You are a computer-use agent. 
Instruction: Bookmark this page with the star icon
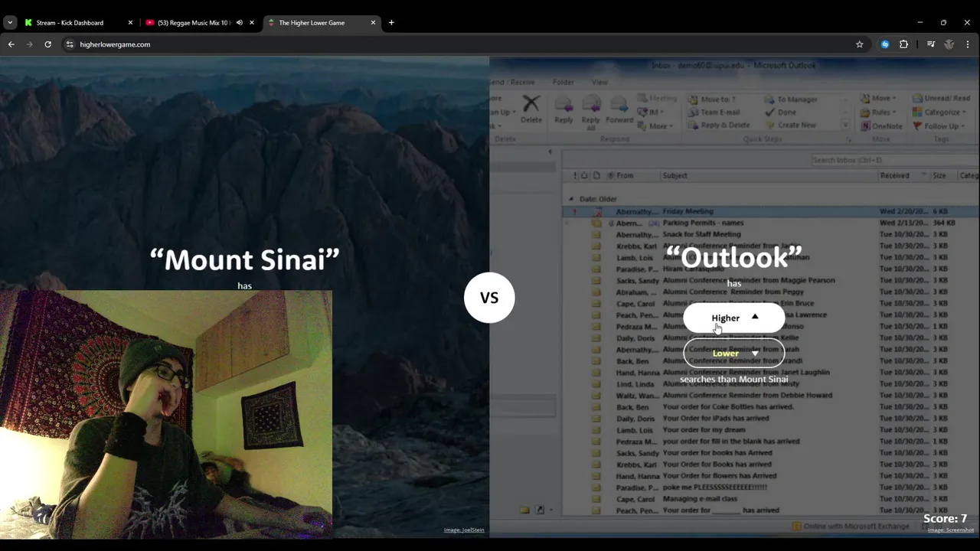(859, 44)
